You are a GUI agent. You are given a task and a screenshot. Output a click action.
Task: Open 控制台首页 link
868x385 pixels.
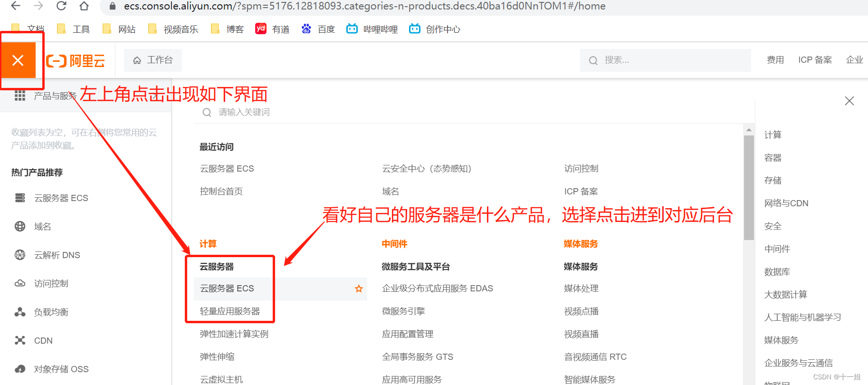[x=221, y=192]
